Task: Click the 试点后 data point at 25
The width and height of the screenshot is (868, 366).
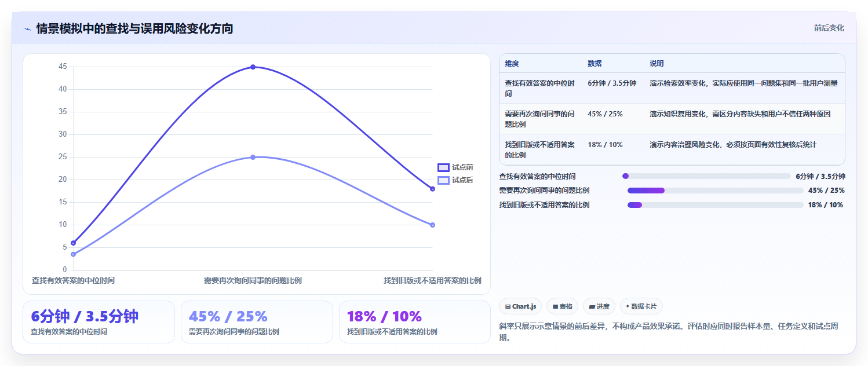Action: click(x=253, y=157)
